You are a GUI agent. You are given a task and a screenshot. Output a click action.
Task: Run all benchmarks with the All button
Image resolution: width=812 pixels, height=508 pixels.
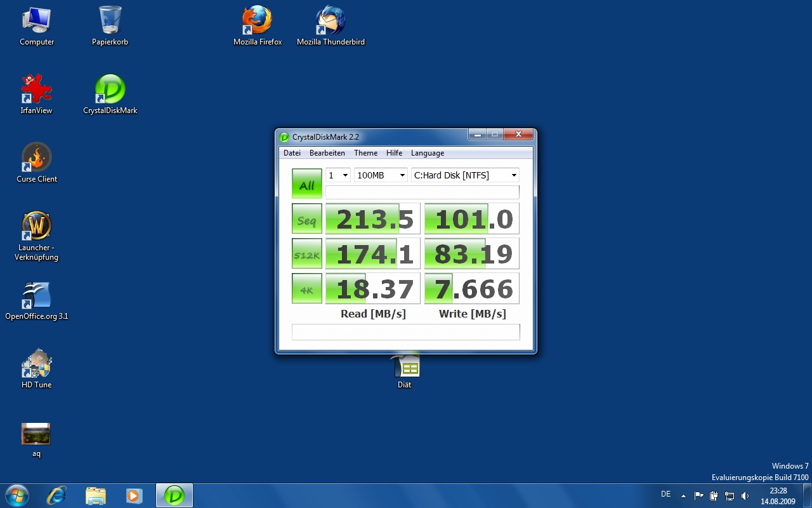pyautogui.click(x=307, y=184)
